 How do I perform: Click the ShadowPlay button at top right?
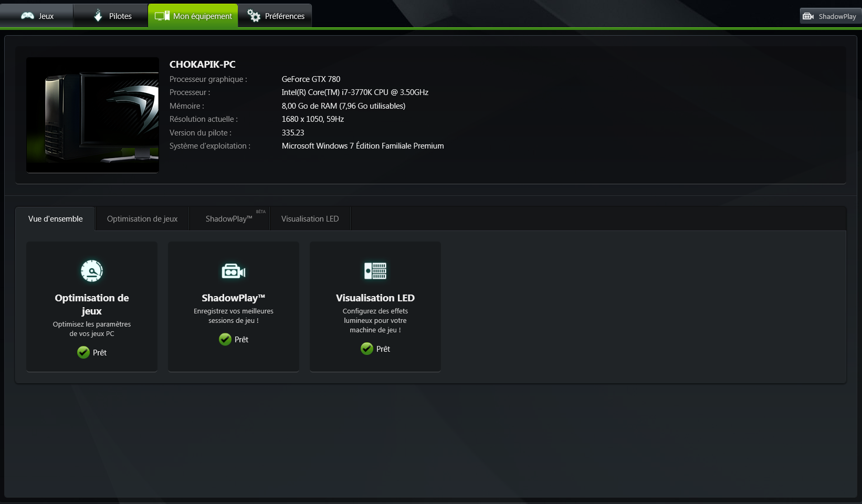[831, 16]
